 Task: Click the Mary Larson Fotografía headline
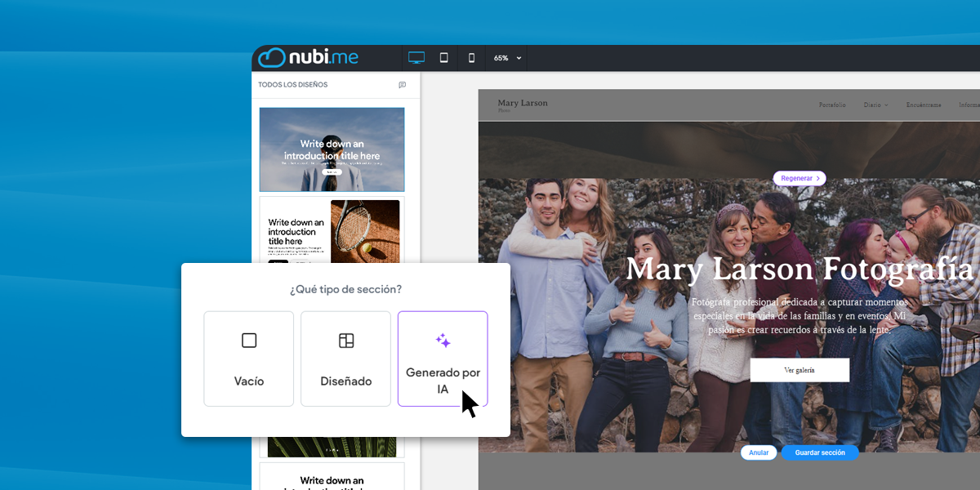(800, 269)
